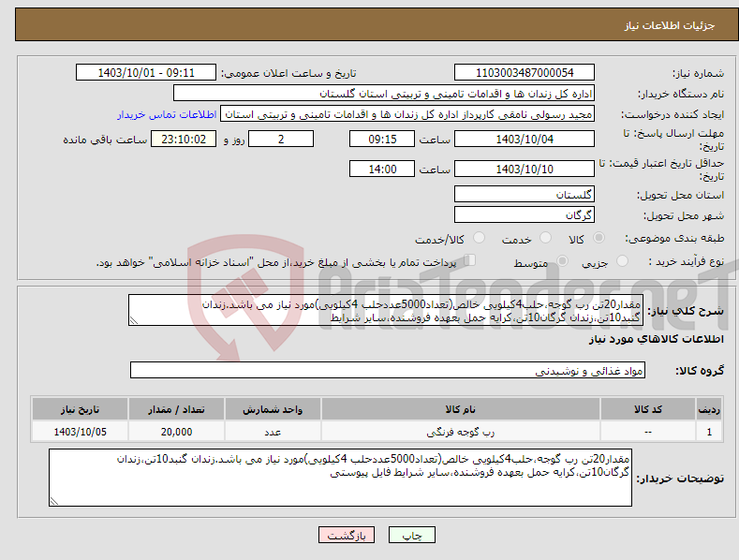Click the delivery province field گلستان
This screenshot has width=739, height=560.
pos(525,194)
